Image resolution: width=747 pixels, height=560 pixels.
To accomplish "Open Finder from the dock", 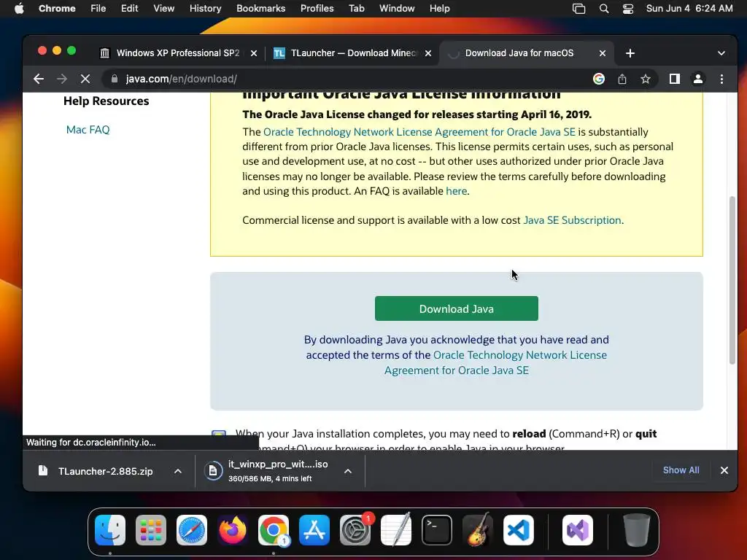I will click(110, 530).
